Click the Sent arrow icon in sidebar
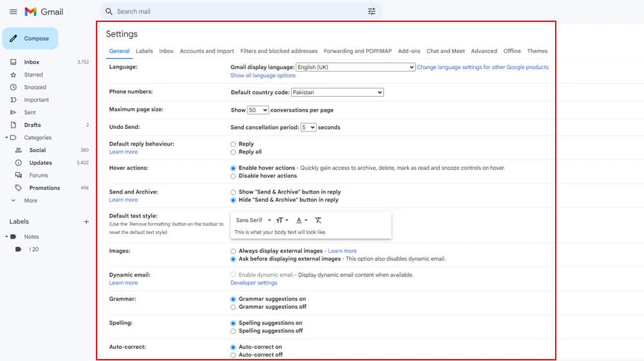Screen dimensions: 644x361 13,112
